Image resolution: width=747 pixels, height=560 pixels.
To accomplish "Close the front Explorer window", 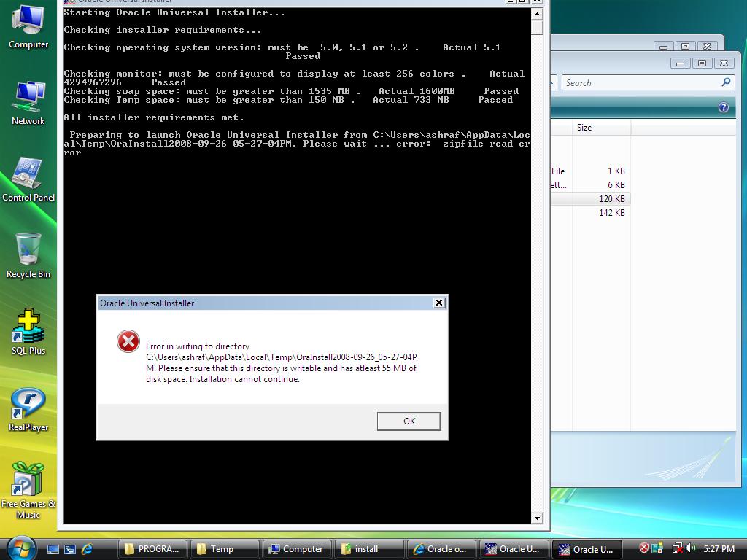I will point(724,63).
